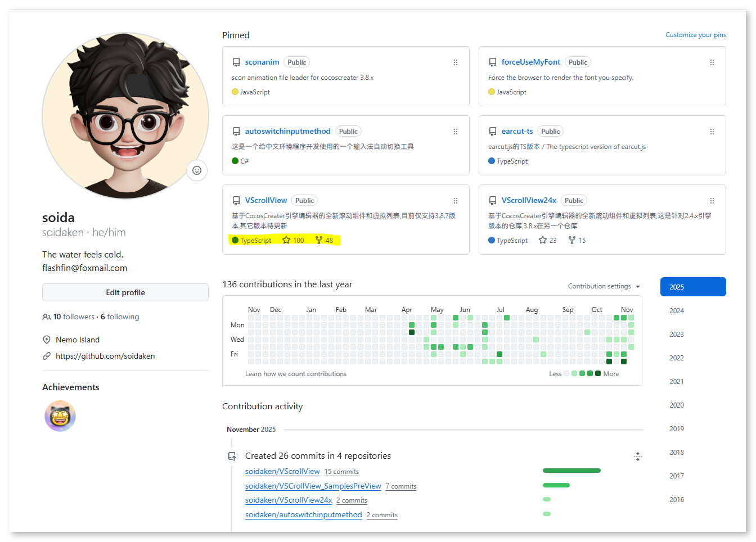Click the darkest green legend swatch
756x542 pixels.
pos(598,373)
